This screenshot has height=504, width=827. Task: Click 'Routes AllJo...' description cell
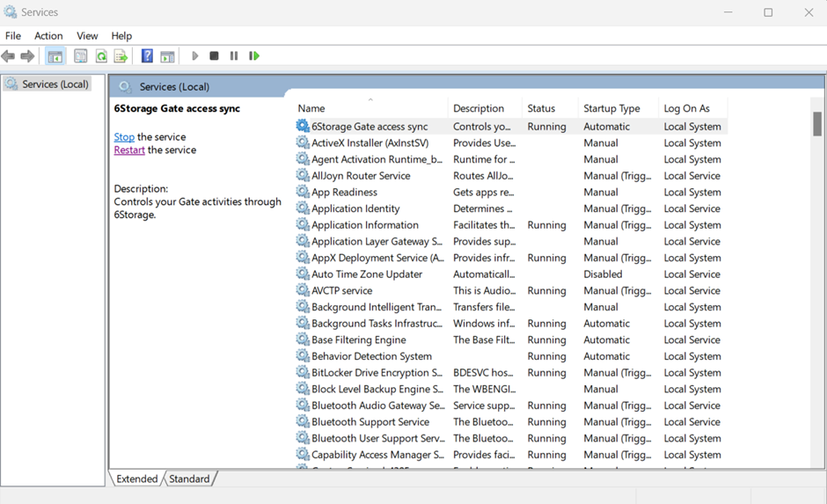point(483,176)
